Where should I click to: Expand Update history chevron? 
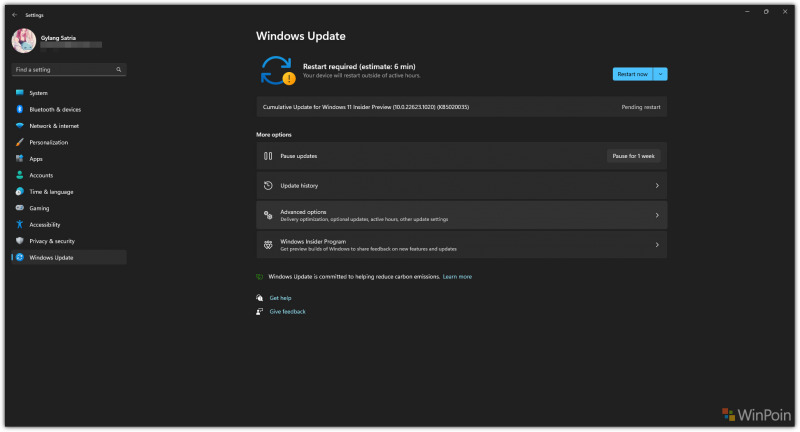[657, 186]
